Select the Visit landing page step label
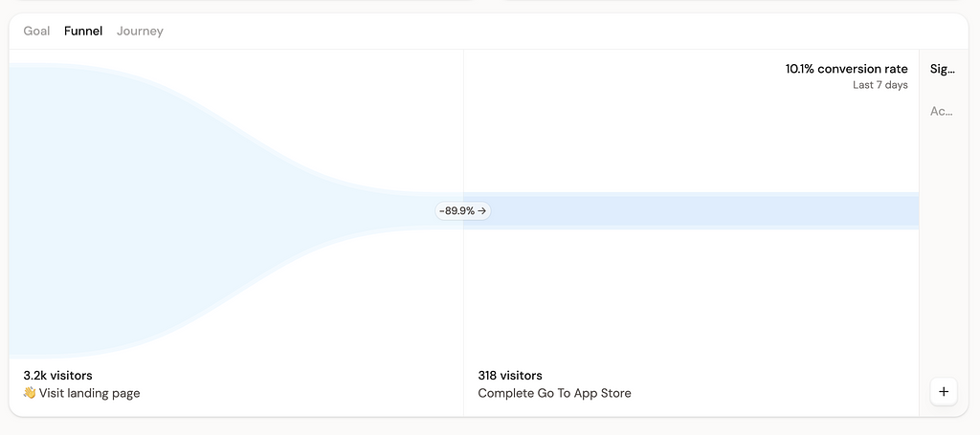The image size is (980, 435). point(89,393)
